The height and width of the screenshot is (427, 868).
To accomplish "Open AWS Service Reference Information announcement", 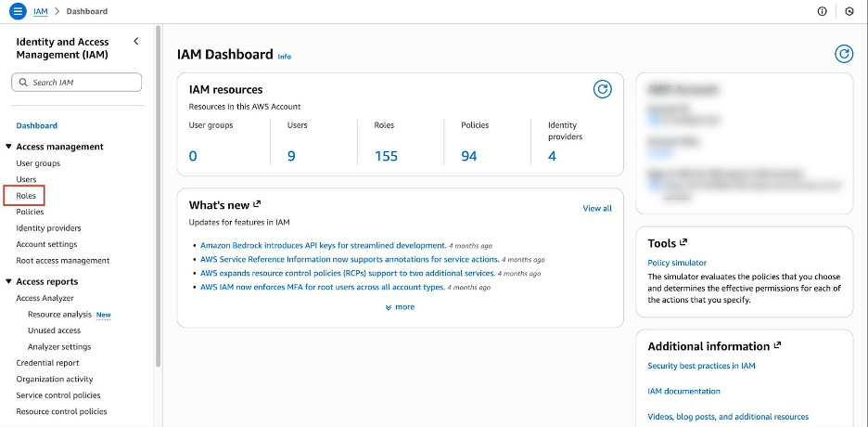I will (x=350, y=259).
